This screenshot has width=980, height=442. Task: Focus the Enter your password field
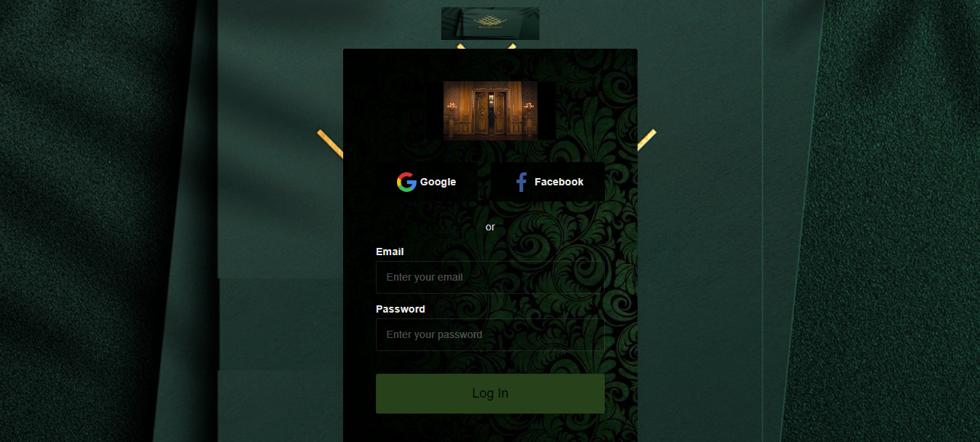[x=490, y=334]
